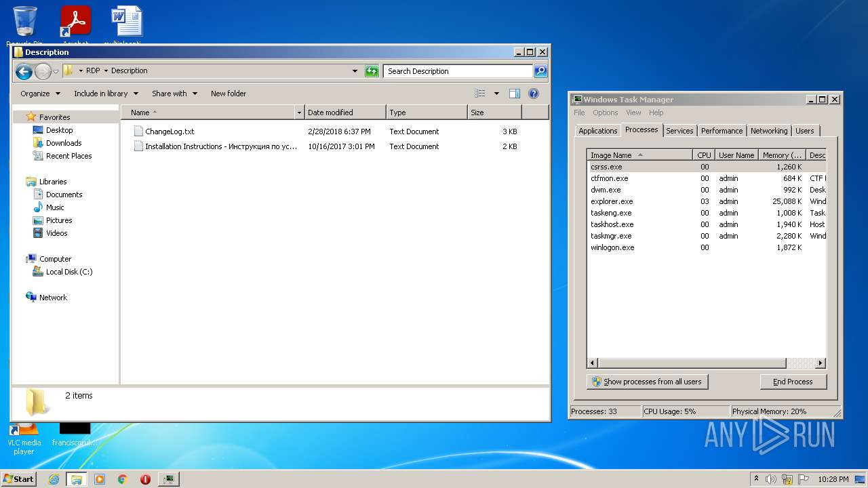The width and height of the screenshot is (868, 488).
Task: Click the New folder button
Action: 229,94
